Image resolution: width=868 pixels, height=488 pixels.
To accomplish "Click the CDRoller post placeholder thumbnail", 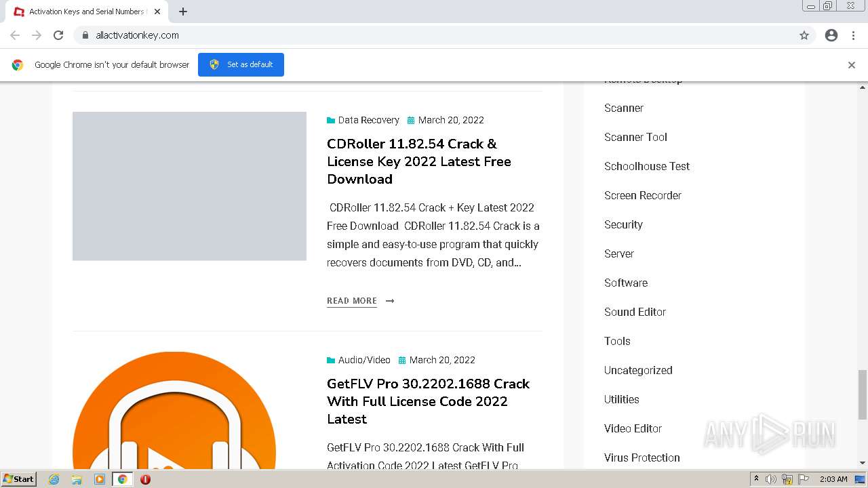I will point(189,186).
